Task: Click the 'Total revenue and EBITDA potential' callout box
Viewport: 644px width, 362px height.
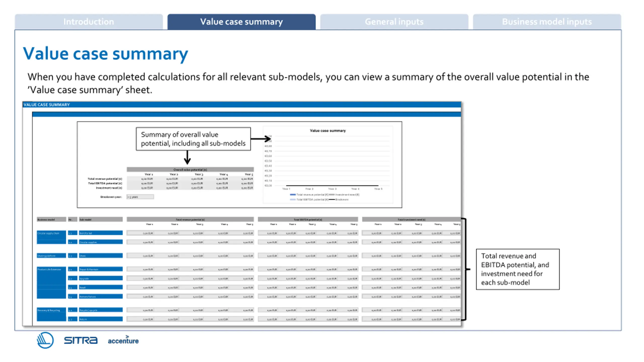Action: pyautogui.click(x=518, y=269)
